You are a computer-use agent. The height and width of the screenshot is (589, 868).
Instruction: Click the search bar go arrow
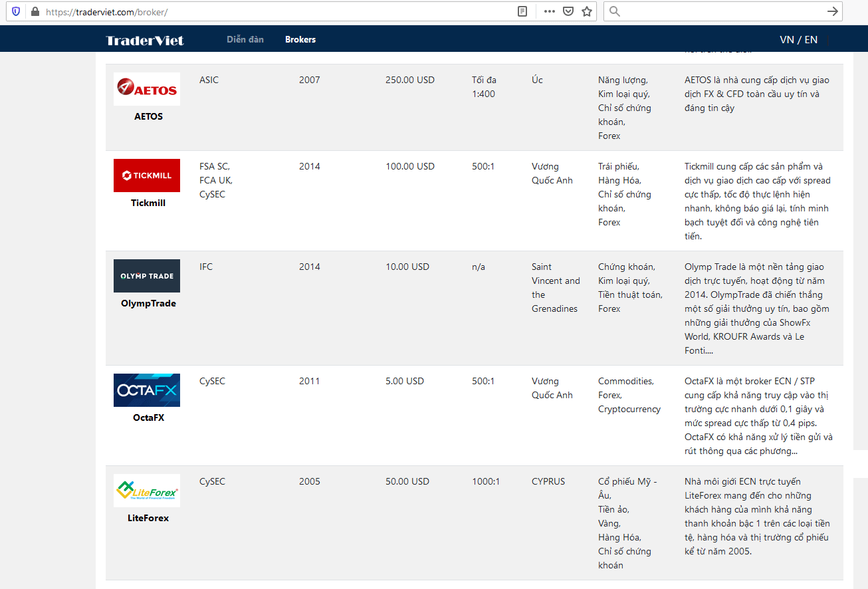(x=832, y=11)
